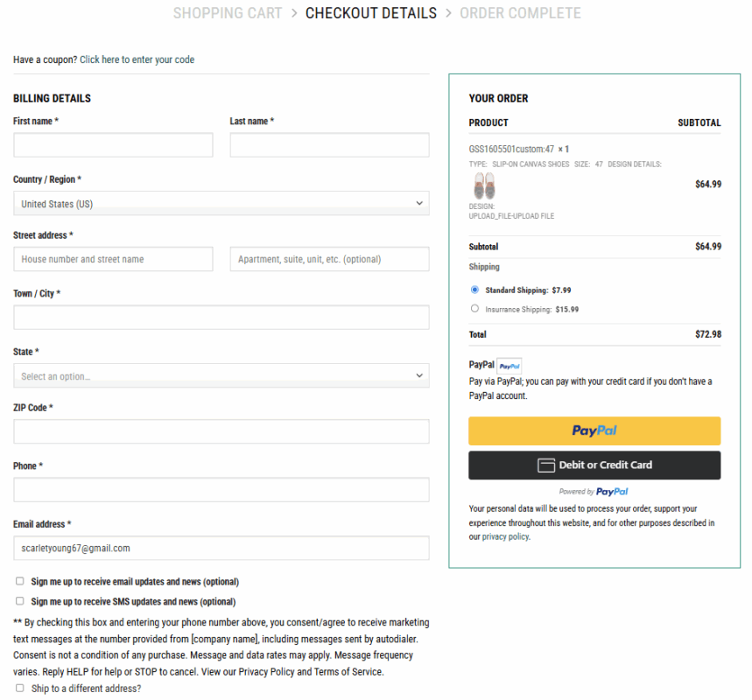Image resolution: width=752 pixels, height=700 pixels.
Task: Focus the Email address field
Action: [x=221, y=548]
